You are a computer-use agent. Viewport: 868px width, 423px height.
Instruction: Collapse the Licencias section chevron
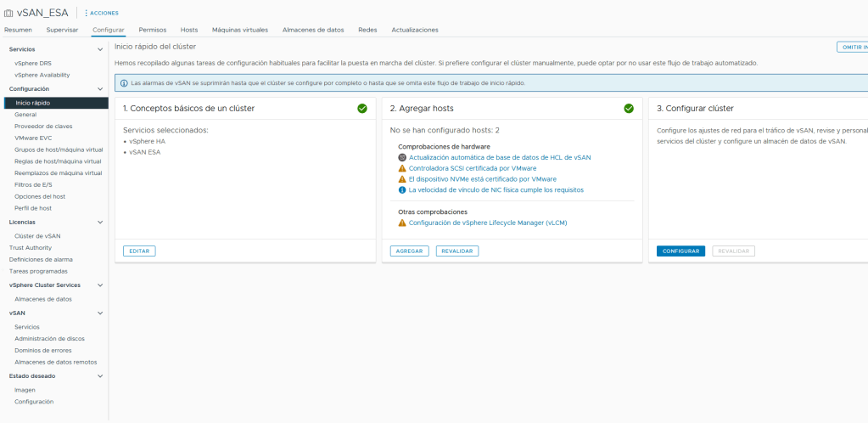100,222
